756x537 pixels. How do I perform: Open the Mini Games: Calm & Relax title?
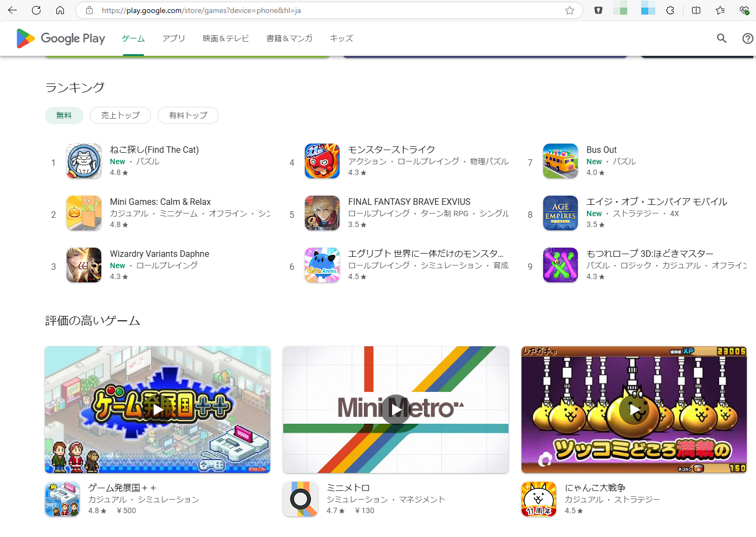point(160,202)
